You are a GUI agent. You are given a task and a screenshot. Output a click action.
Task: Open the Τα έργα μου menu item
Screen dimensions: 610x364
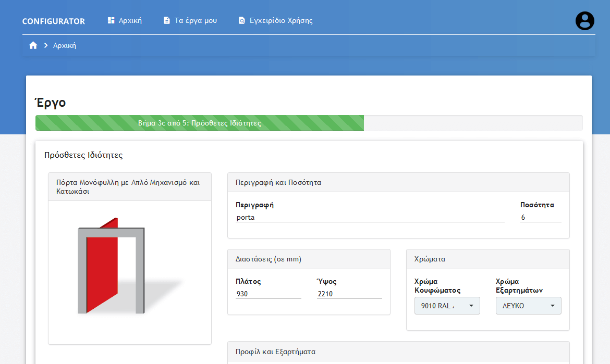196,21
